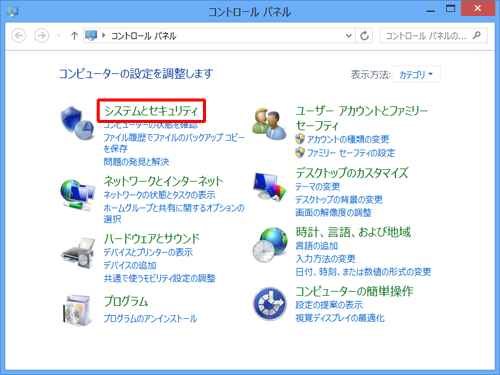Click the User Accounts people icon
Screen dimensions: 500x375
tap(269, 124)
